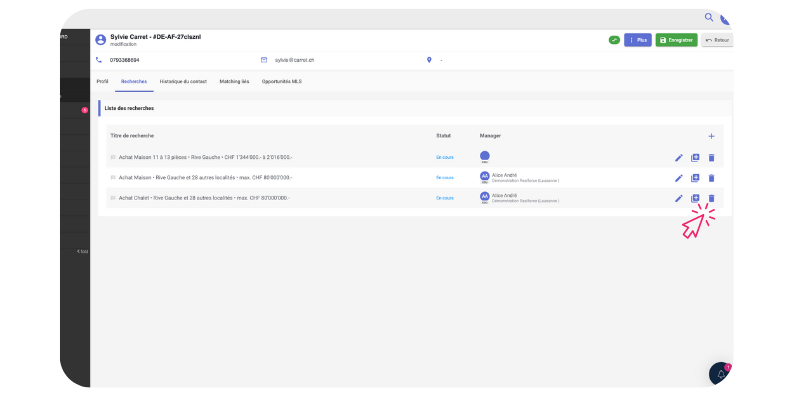Viewport: 800px width, 400px height.
Task: Edit the Achat Chalet search with pencil icon
Action: (x=679, y=198)
